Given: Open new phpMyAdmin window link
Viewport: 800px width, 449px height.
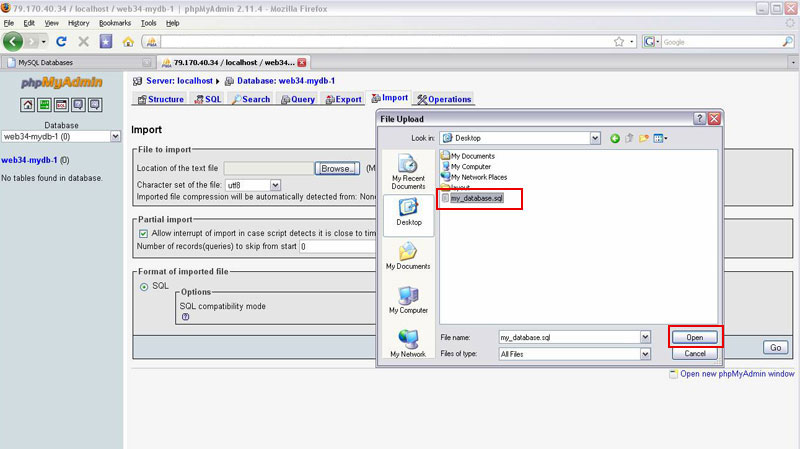Looking at the screenshot, I should 737,374.
